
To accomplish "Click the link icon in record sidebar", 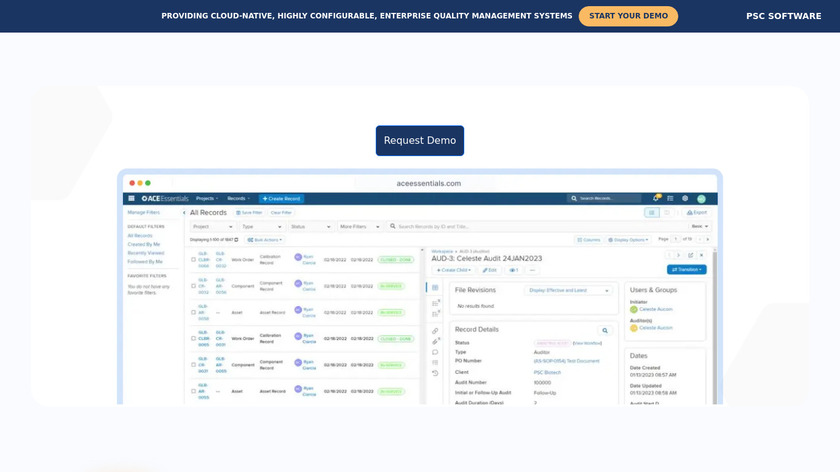I will point(435,330).
